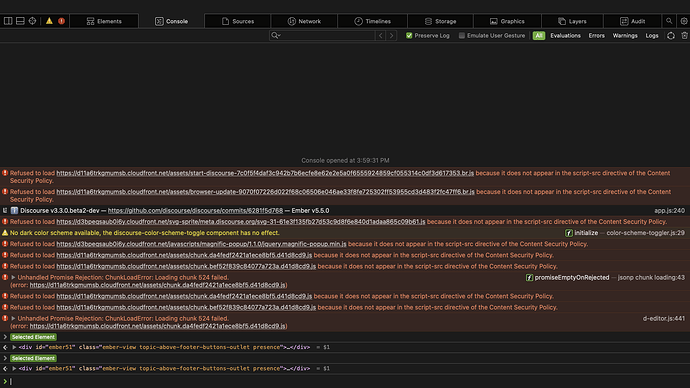This screenshot has height=388, width=690.
Task: Click the console snippets icon beside the trash icon
Action: 671,36
